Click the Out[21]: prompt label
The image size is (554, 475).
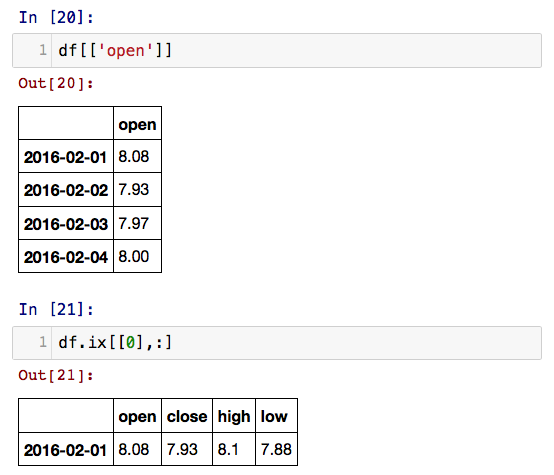click(x=56, y=375)
